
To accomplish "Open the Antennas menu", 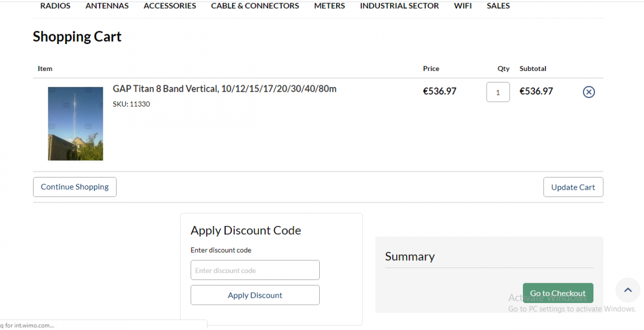I will click(x=107, y=6).
